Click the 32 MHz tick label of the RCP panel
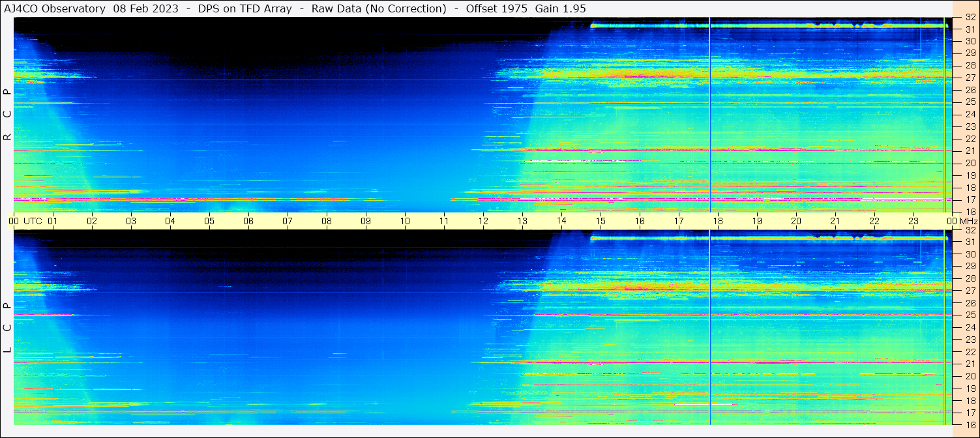Viewport: 980px width, 438px height. (x=970, y=18)
